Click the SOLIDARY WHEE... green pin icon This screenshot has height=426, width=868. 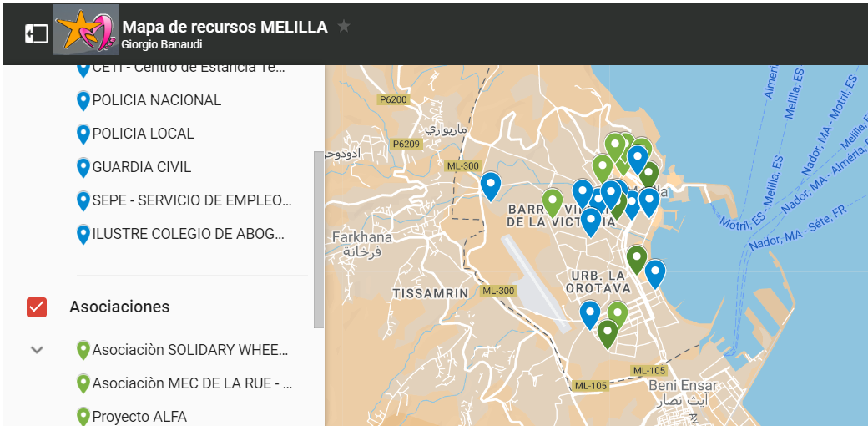83,351
